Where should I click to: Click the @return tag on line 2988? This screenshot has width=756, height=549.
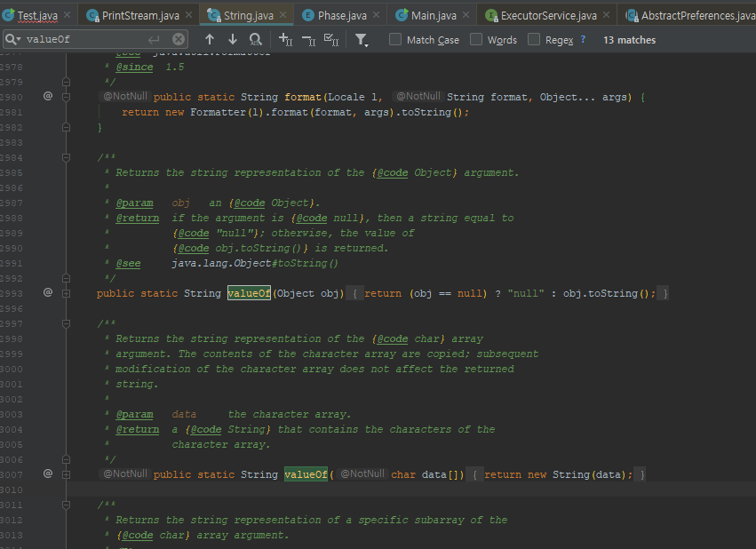point(138,218)
